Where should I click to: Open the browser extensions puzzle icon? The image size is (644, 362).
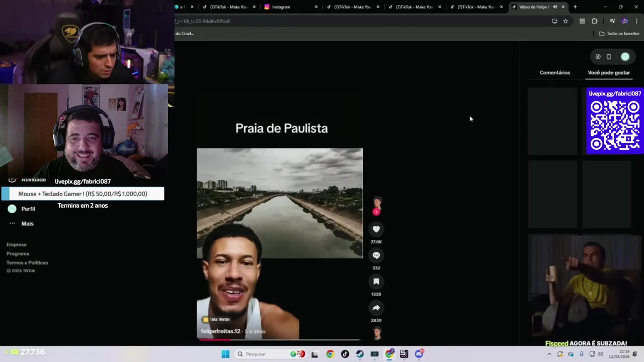(594, 21)
